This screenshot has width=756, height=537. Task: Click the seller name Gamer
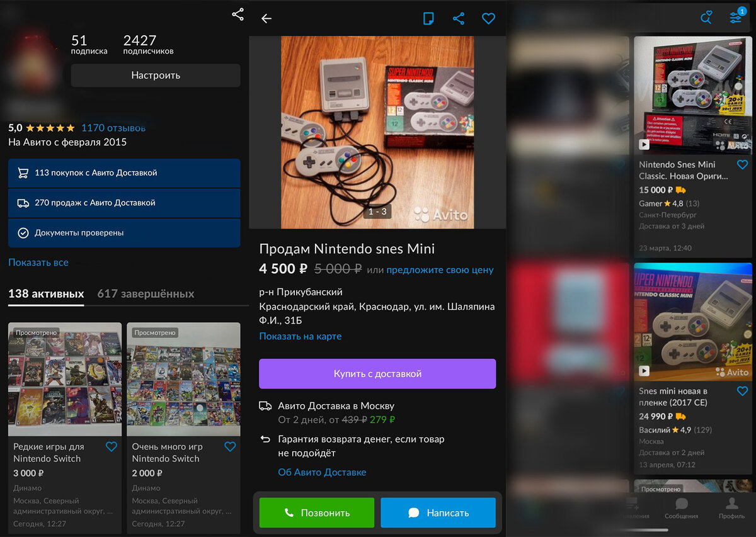point(651,203)
